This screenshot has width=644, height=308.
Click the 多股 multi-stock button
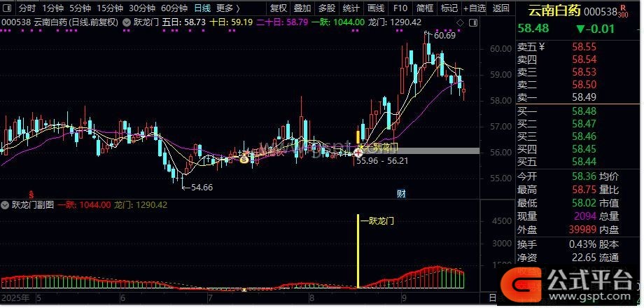point(326,8)
